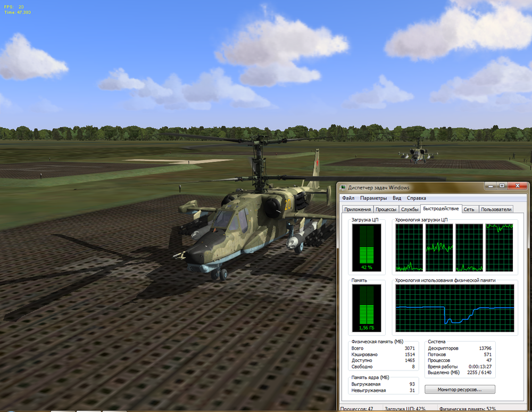The image size is (532, 412).
Task: Open the Вид menu
Action: 397,198
